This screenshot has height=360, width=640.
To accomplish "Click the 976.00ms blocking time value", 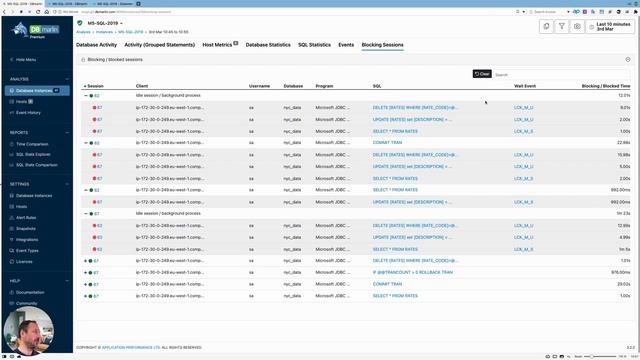I will (620, 272).
